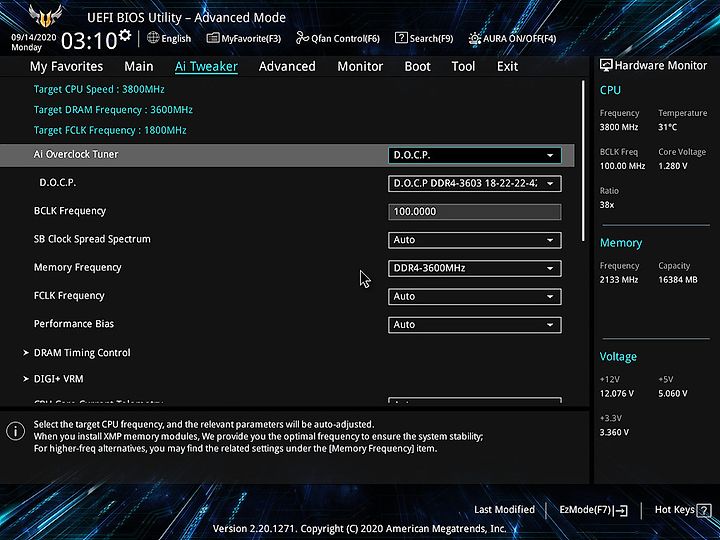Click the 100.00 MHz BCLK Freq value
This screenshot has height=540, width=720.
click(622, 166)
